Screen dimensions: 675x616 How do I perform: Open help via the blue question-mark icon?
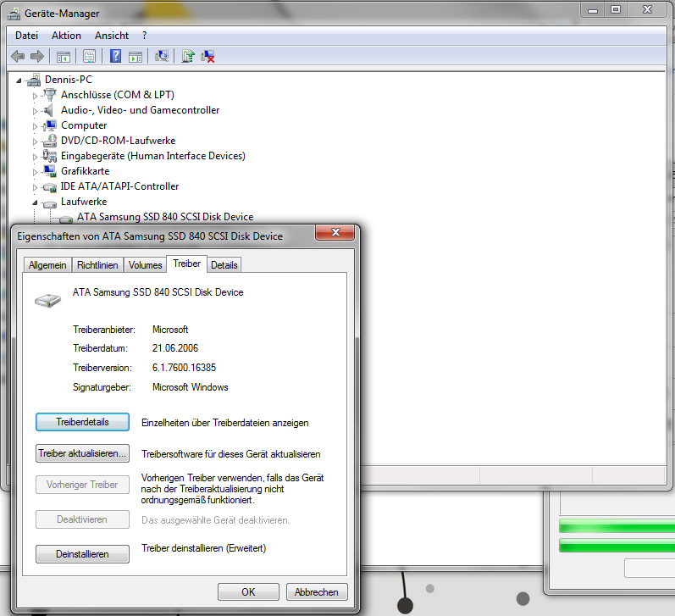[x=115, y=56]
